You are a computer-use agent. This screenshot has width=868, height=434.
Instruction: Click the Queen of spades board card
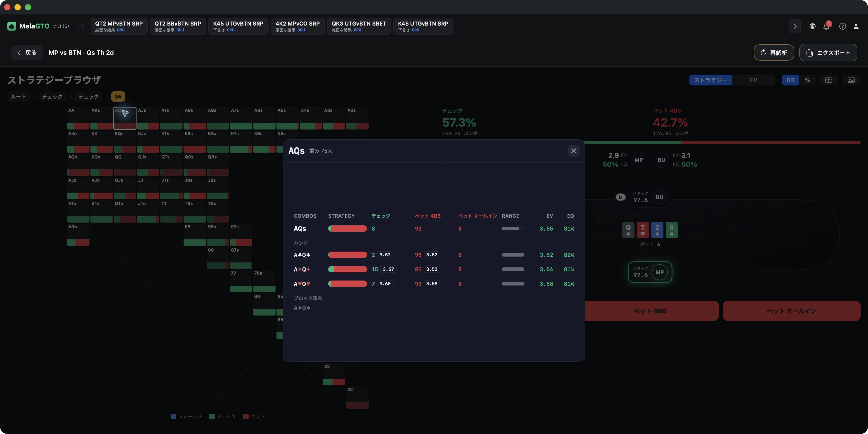628,230
